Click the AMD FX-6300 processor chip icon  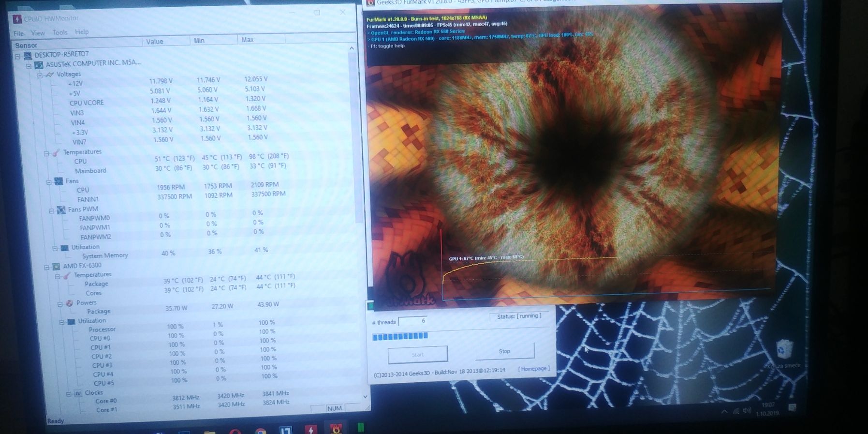coord(56,267)
